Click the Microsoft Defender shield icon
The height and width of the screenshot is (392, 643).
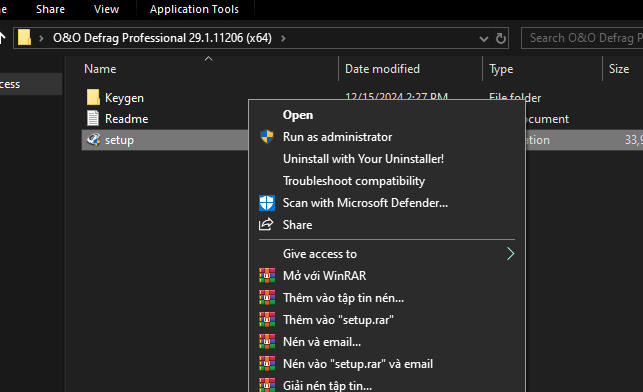coord(267,203)
